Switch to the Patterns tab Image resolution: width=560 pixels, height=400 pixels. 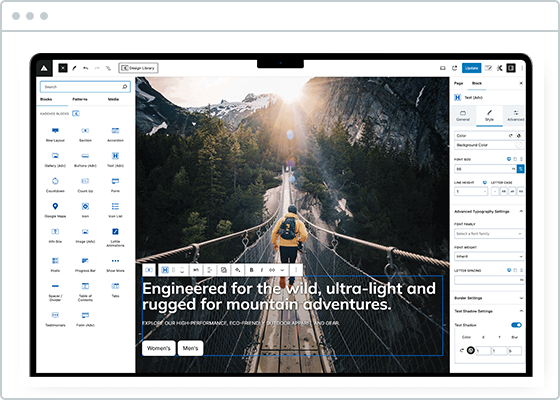click(x=80, y=99)
